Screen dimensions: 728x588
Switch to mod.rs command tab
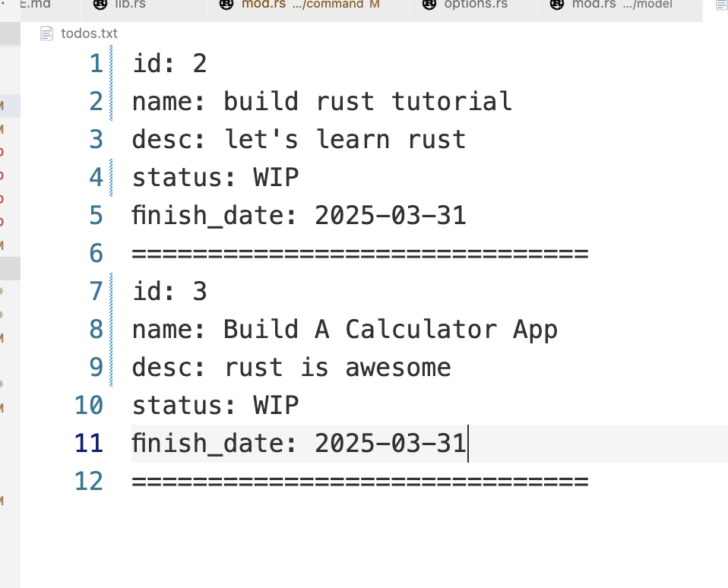coord(309,7)
